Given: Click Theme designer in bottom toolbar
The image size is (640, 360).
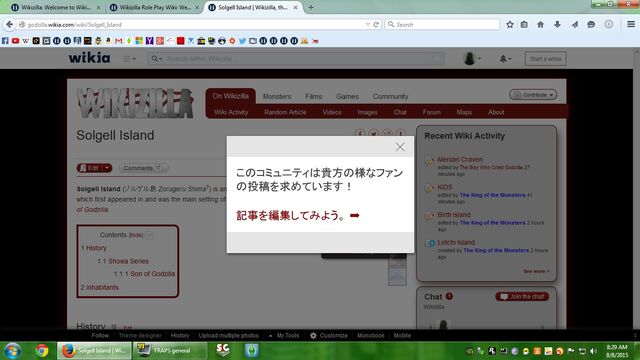Looking at the screenshot, I should click(140, 336).
